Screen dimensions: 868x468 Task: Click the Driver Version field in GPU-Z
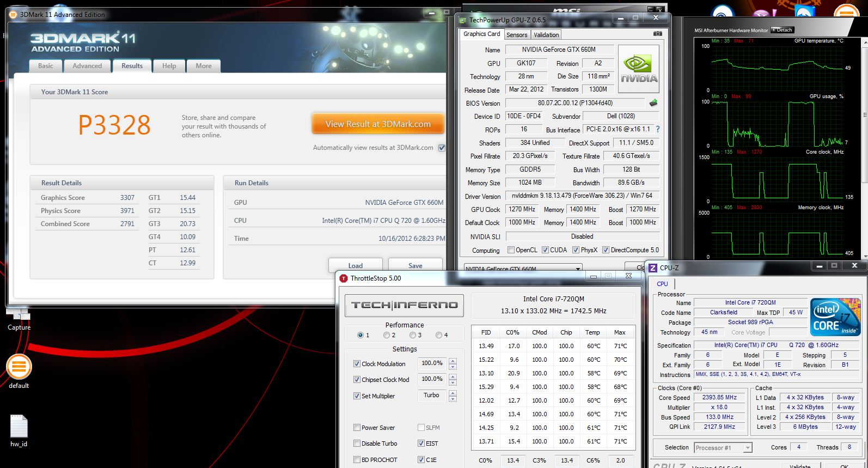[x=583, y=196]
